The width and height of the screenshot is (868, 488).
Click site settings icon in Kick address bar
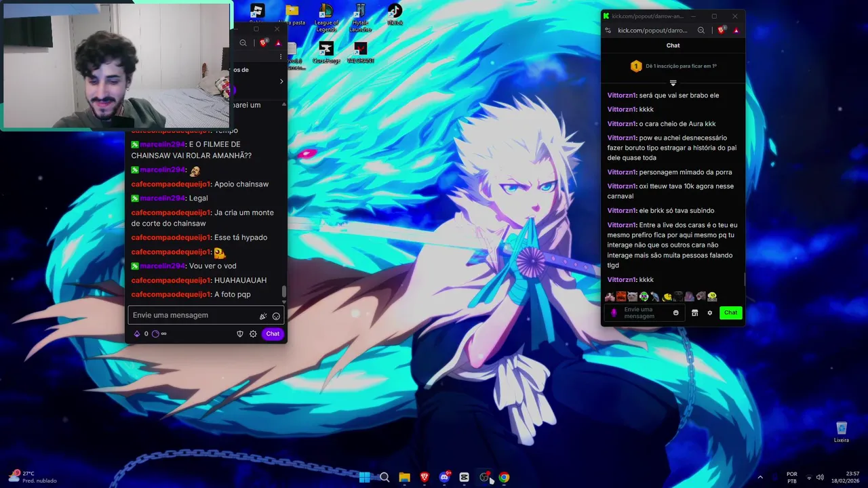608,30
